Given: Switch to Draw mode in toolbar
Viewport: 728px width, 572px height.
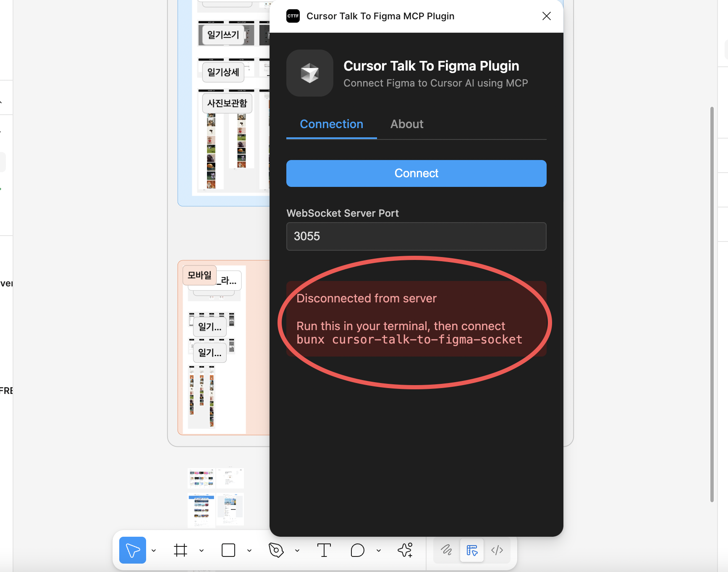Looking at the screenshot, I should click(447, 550).
